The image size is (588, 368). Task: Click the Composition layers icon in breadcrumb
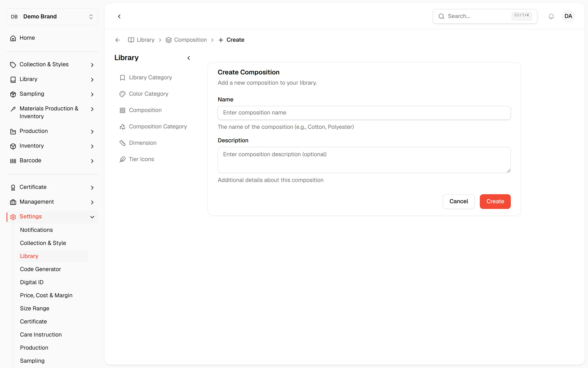tap(168, 40)
